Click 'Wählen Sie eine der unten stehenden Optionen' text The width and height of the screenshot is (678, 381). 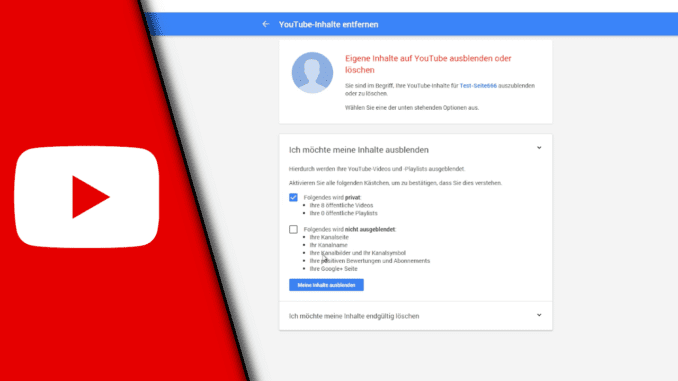tap(412, 108)
